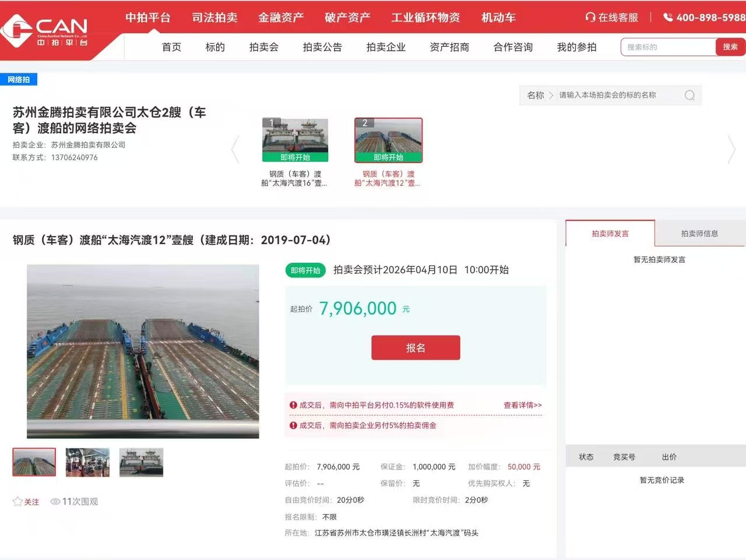
Task: Open 查看详情 for software fee
Action: (x=522, y=405)
